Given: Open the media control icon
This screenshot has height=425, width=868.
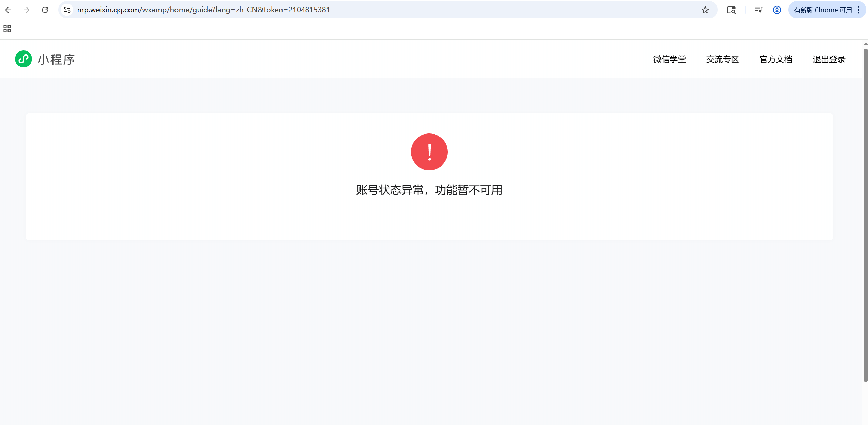Looking at the screenshot, I should click(x=758, y=10).
